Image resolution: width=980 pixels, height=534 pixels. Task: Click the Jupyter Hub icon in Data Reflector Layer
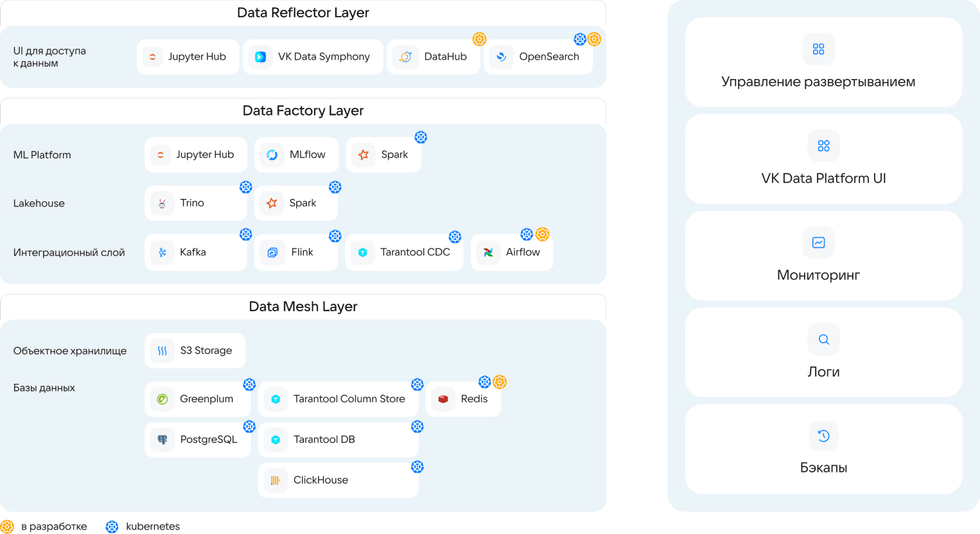tap(153, 57)
